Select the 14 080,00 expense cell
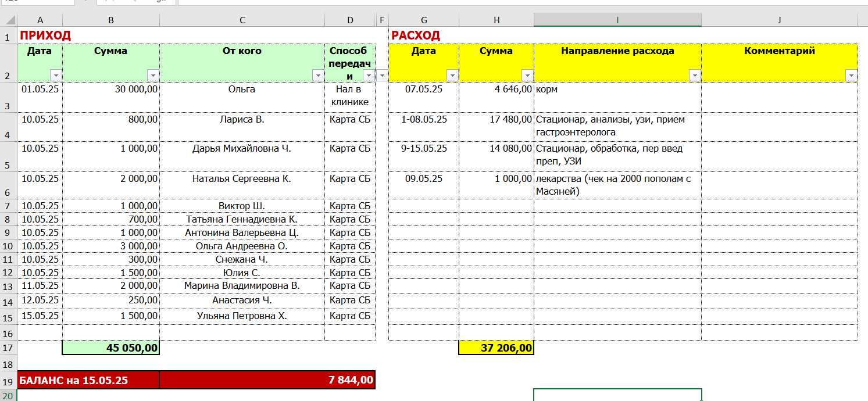The width and height of the screenshot is (868, 401). click(496, 156)
